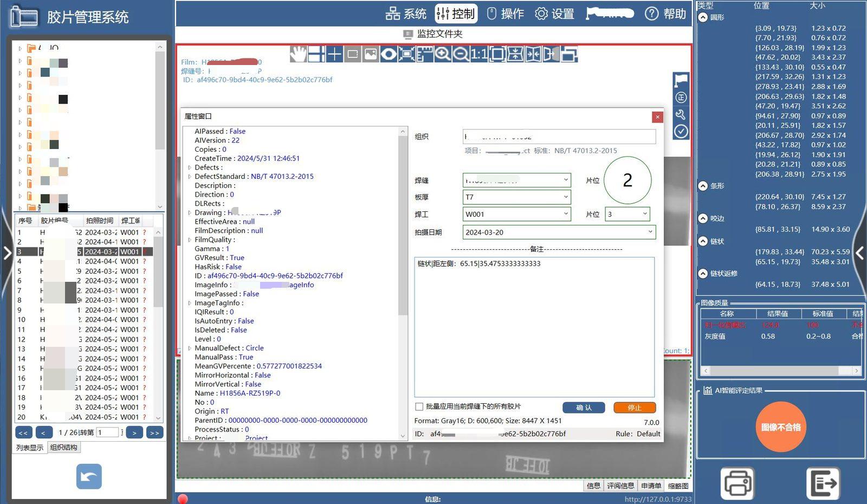Open the 操作 menu
Screen dimensions: 867x504
506,14
